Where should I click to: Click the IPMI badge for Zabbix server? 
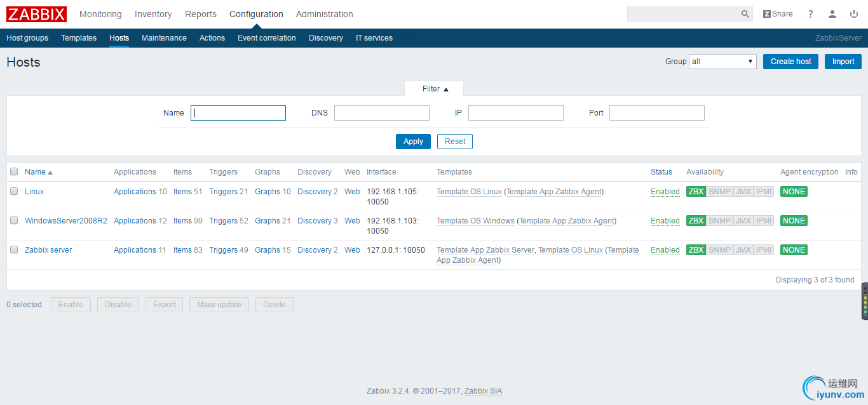(x=764, y=250)
